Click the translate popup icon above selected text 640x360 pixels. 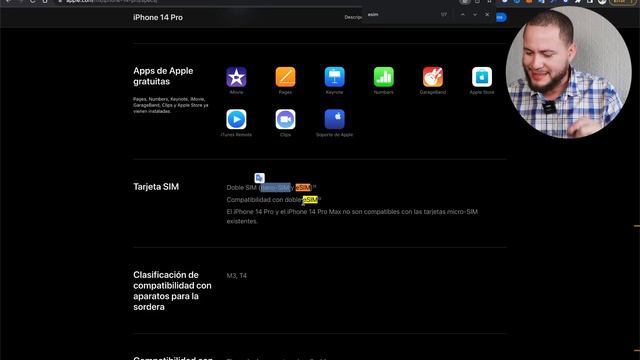click(x=259, y=178)
